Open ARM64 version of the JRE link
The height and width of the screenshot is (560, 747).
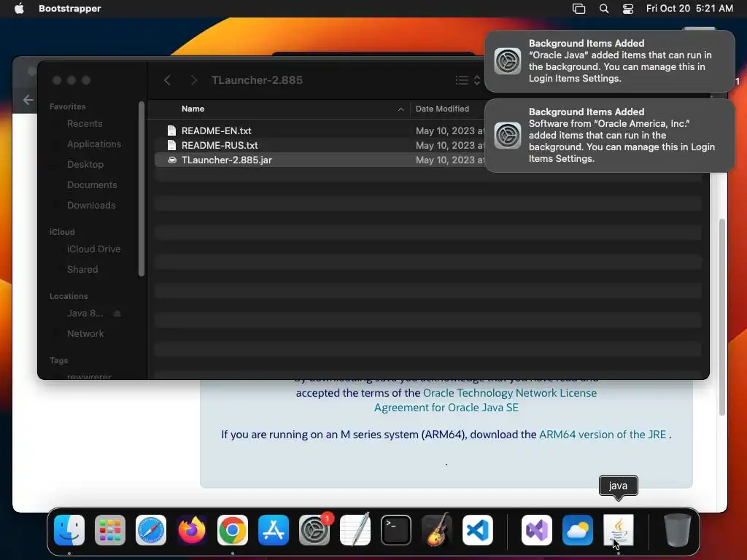click(603, 435)
